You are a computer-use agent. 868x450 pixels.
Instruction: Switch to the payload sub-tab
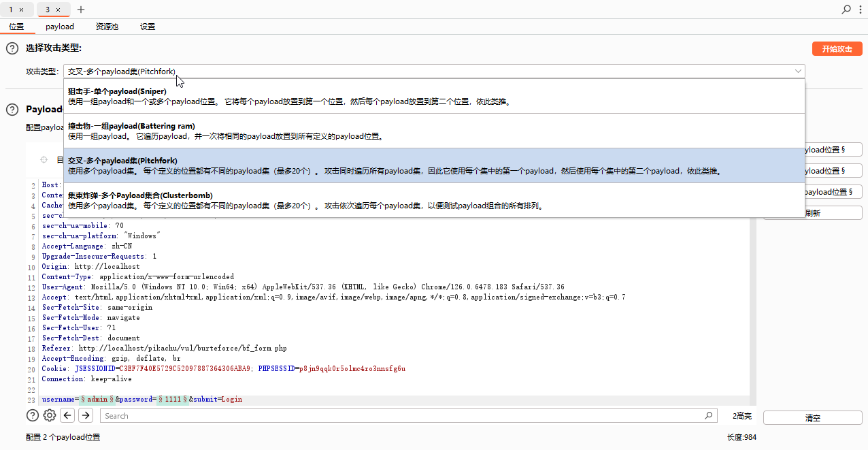point(60,27)
